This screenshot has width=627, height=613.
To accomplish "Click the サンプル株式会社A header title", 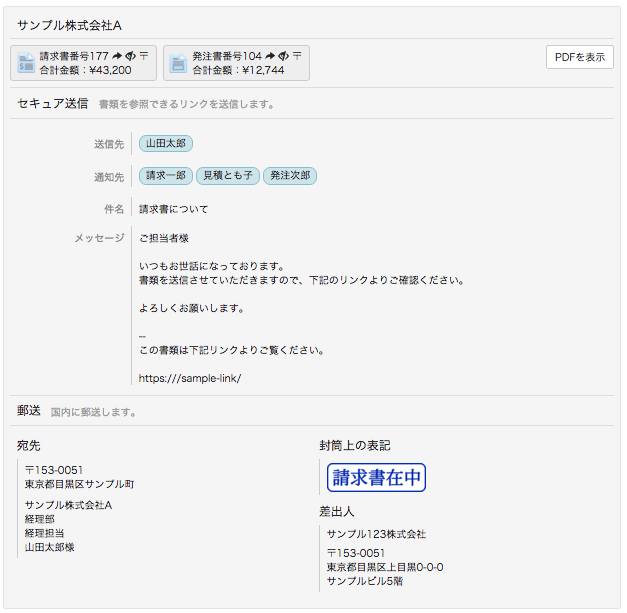I will pyautogui.click(x=70, y=26).
